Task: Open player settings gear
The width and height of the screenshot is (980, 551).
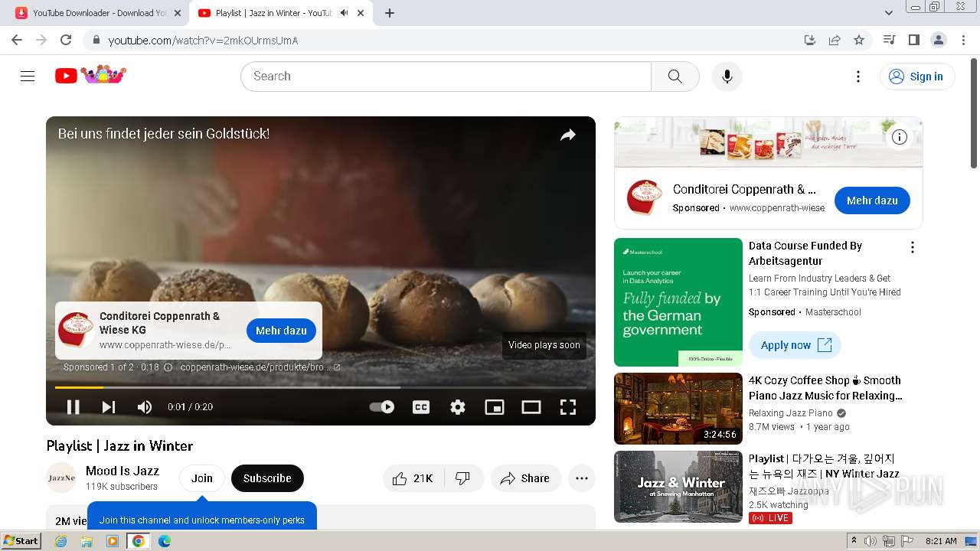Action: click(458, 407)
